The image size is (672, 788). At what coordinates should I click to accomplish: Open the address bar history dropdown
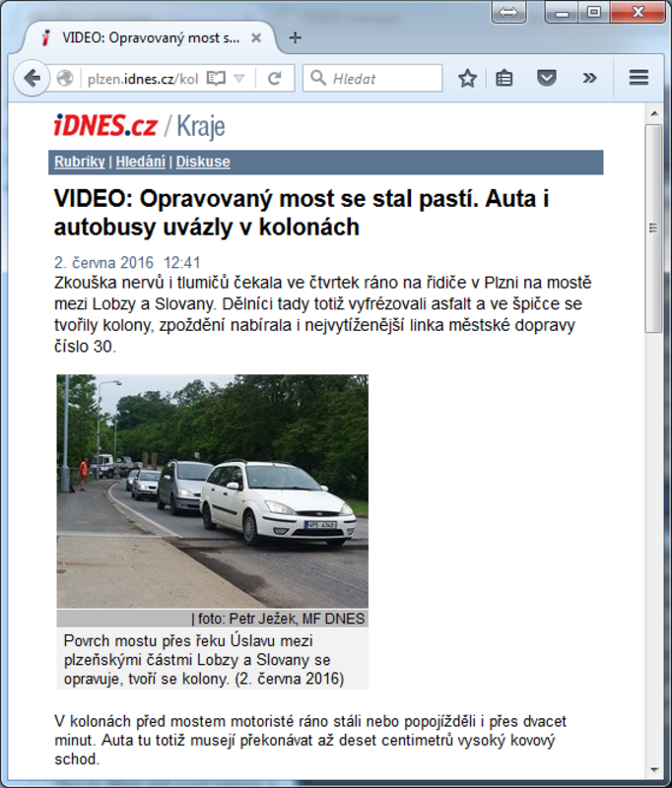[239, 79]
